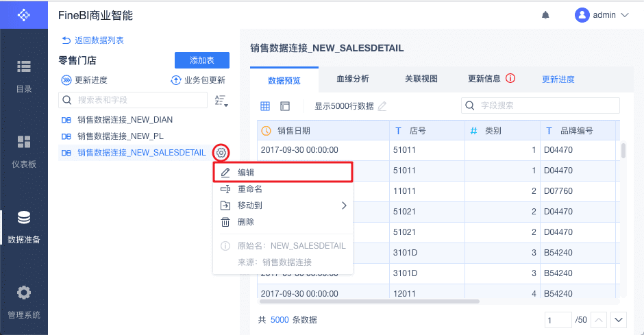Click the 添加表 button
Image resolution: width=644 pixels, height=335 pixels.
click(202, 60)
